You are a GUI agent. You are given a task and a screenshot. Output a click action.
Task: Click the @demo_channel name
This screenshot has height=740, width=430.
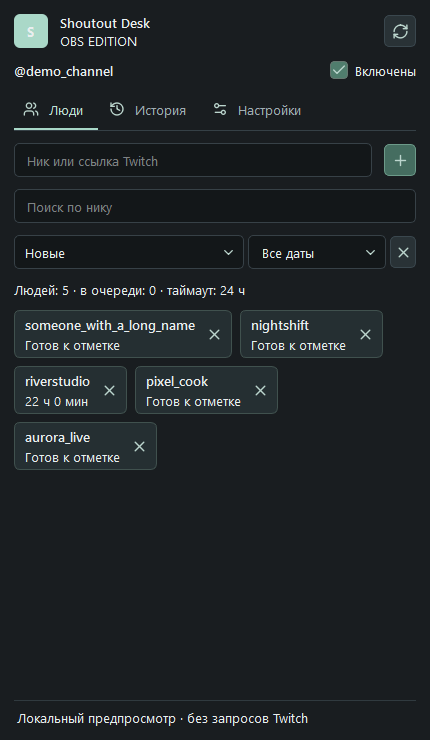(x=64, y=72)
